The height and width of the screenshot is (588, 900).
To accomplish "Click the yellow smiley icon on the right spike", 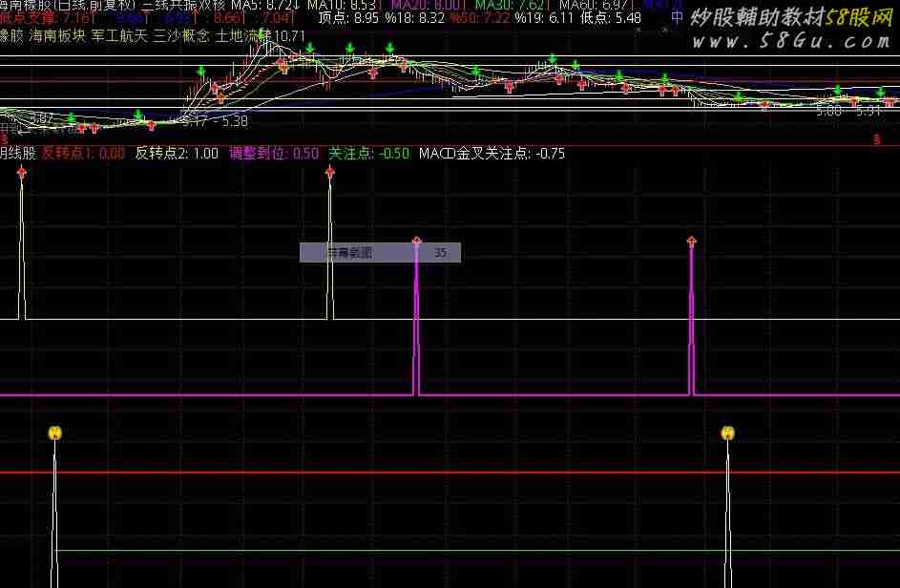I will coord(728,432).
